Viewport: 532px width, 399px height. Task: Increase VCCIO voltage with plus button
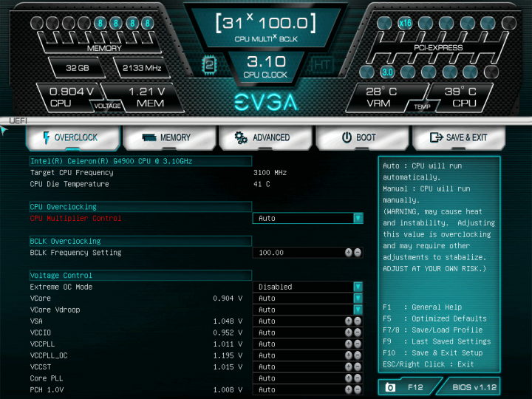(x=349, y=332)
